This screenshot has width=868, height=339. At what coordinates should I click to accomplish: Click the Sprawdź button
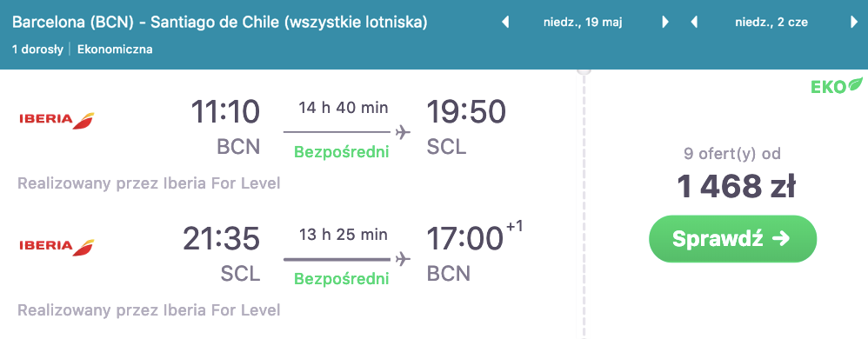(733, 239)
